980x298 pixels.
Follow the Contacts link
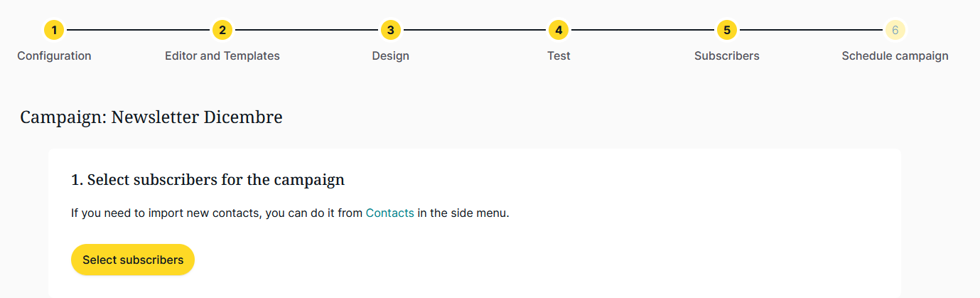(389, 213)
